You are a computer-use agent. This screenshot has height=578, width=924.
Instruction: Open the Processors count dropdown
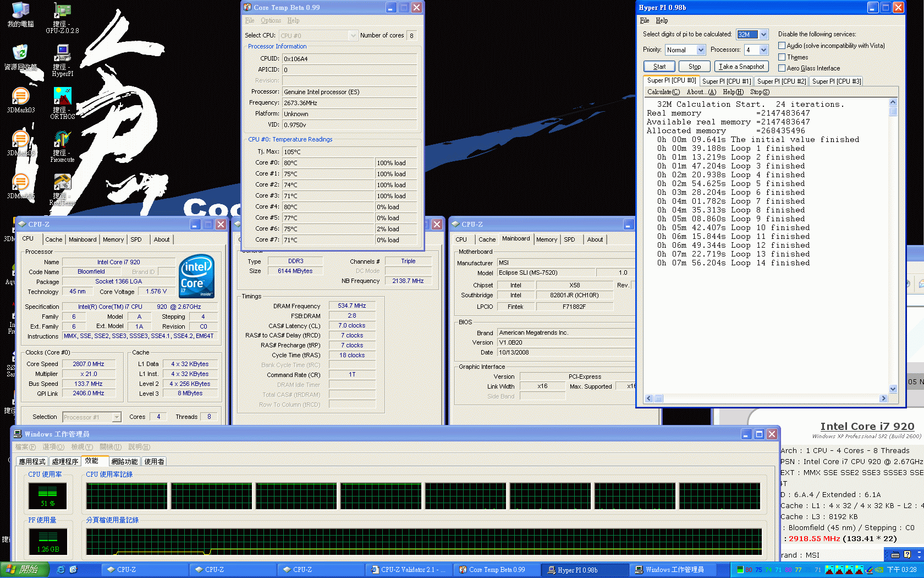point(764,50)
